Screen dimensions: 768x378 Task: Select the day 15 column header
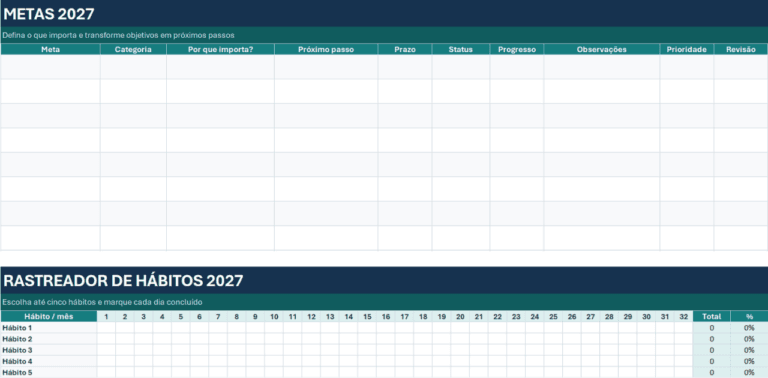(367, 316)
